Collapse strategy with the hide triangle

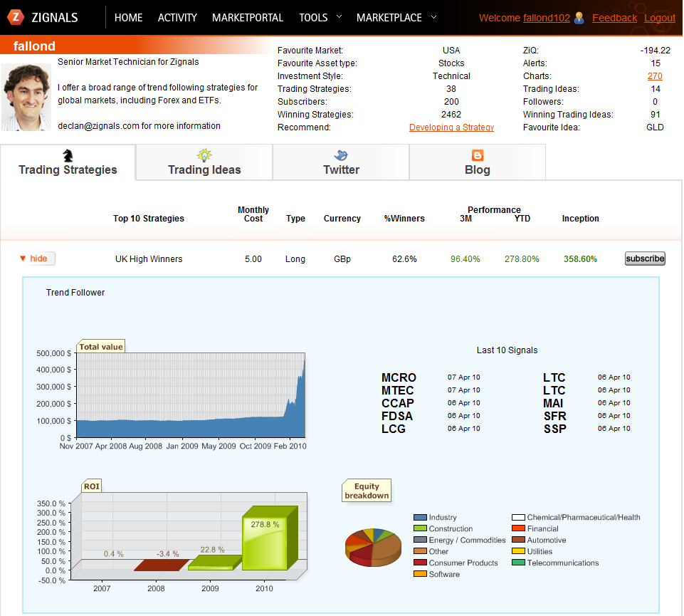[23, 259]
